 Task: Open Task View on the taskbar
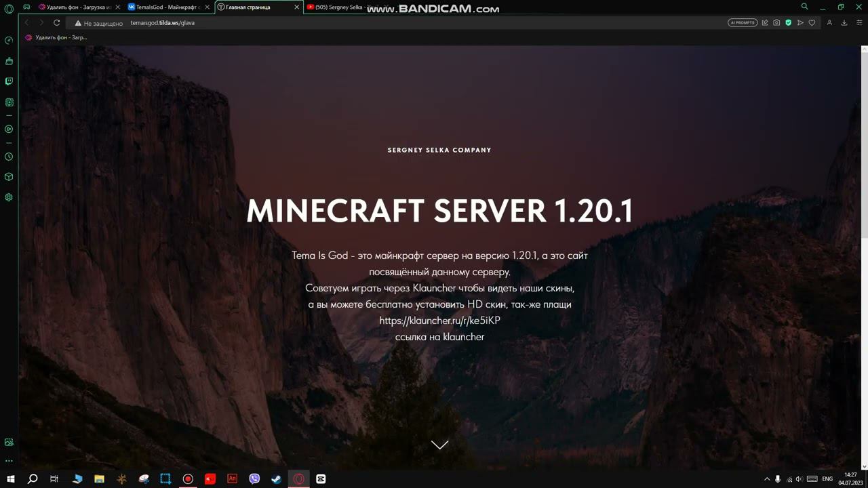pyautogui.click(x=54, y=479)
